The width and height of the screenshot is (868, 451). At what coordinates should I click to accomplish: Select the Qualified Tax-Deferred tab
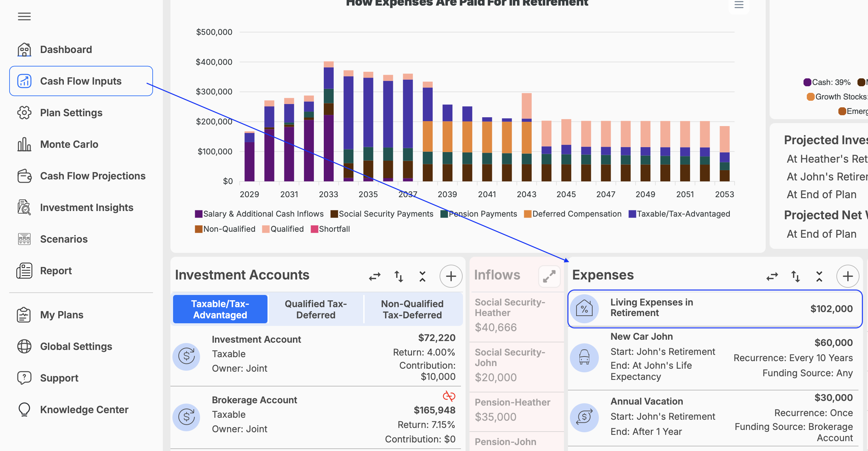tap(316, 309)
